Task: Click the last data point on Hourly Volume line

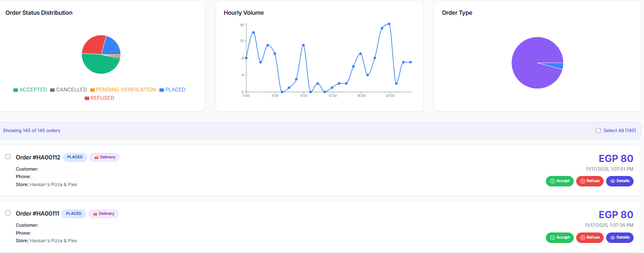Action: pos(411,62)
